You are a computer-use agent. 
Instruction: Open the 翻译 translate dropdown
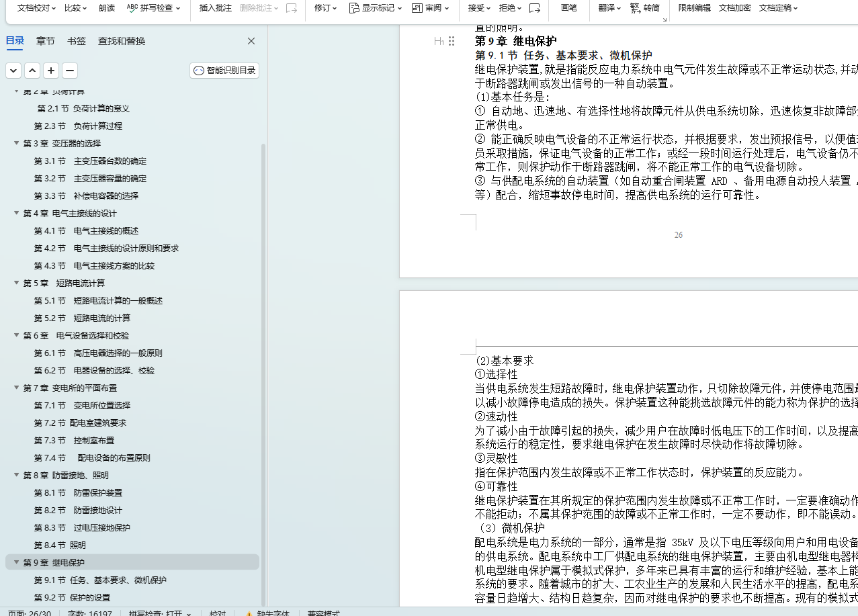pyautogui.click(x=610, y=8)
